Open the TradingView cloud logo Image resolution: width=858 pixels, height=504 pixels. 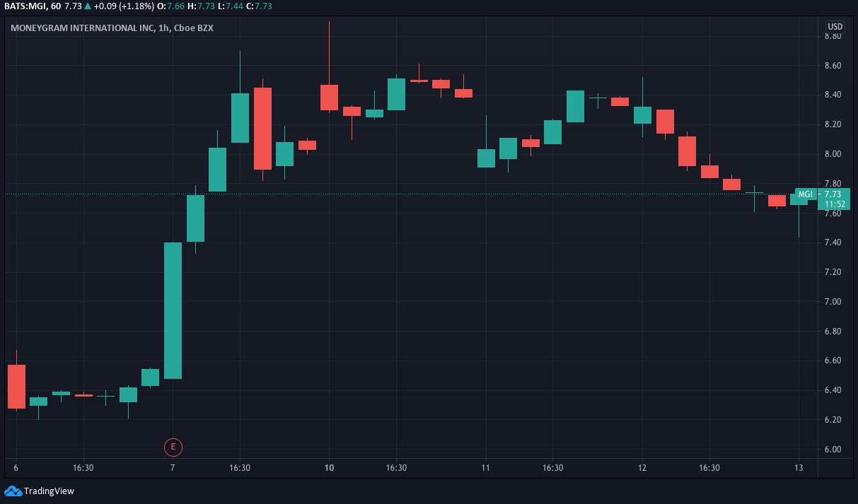click(13, 491)
